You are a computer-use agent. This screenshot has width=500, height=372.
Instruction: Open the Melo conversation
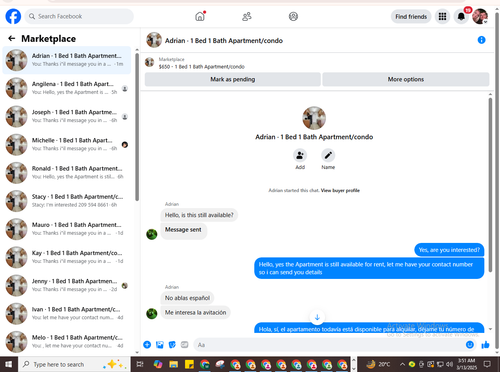[67, 342]
